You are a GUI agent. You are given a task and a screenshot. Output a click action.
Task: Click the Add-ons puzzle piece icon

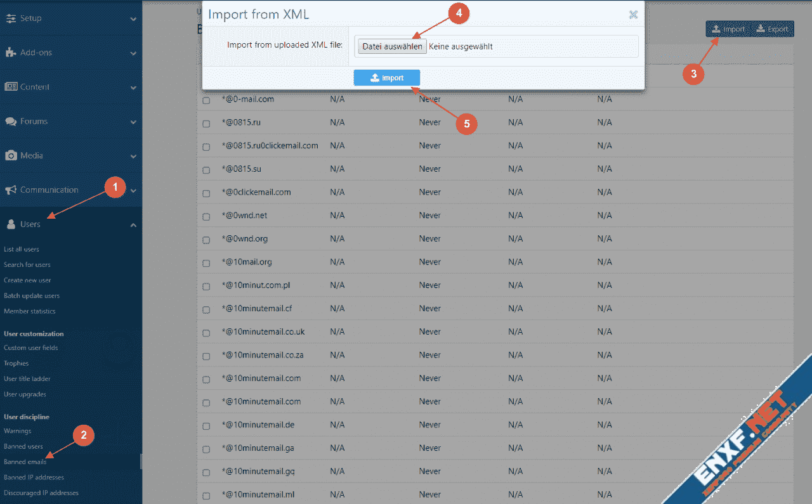[11, 53]
